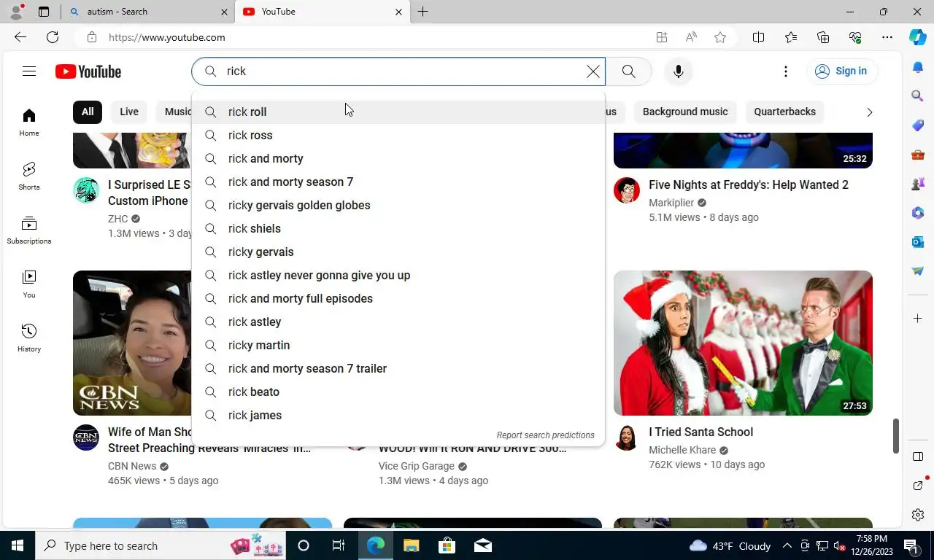The height and width of the screenshot is (560, 934).
Task: Open You in the sidebar
Action: (29, 284)
